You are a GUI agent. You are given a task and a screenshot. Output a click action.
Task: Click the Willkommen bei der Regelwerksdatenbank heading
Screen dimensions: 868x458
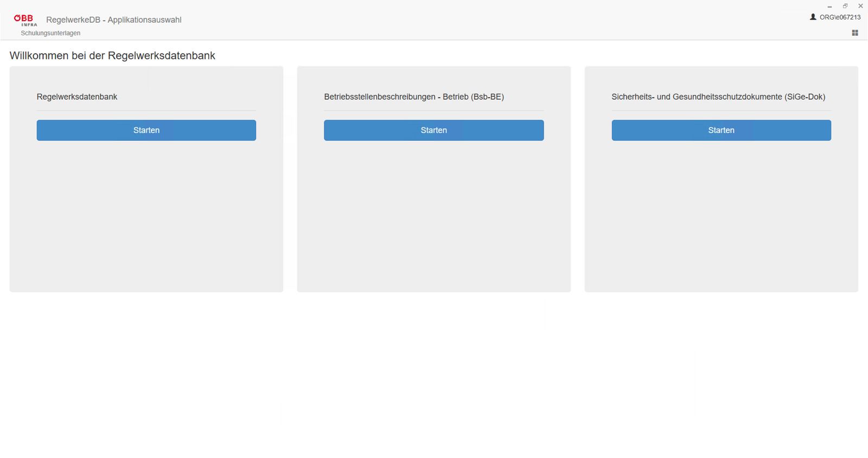(112, 56)
